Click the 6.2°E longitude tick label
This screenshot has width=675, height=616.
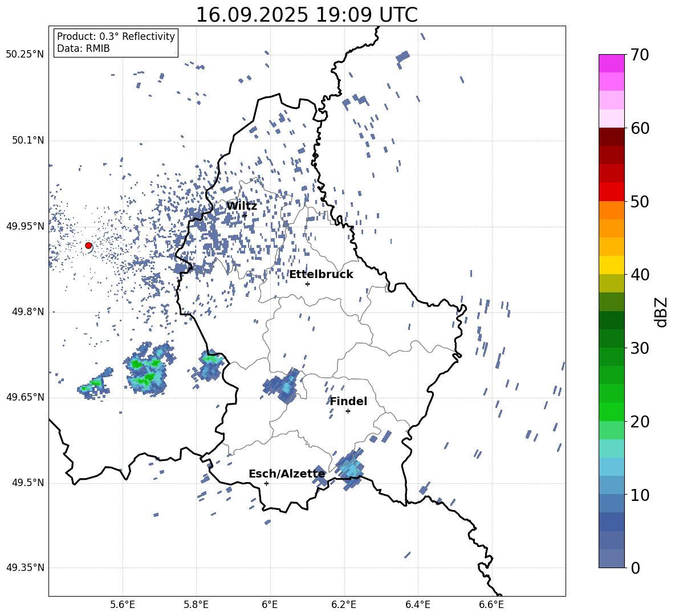click(344, 605)
